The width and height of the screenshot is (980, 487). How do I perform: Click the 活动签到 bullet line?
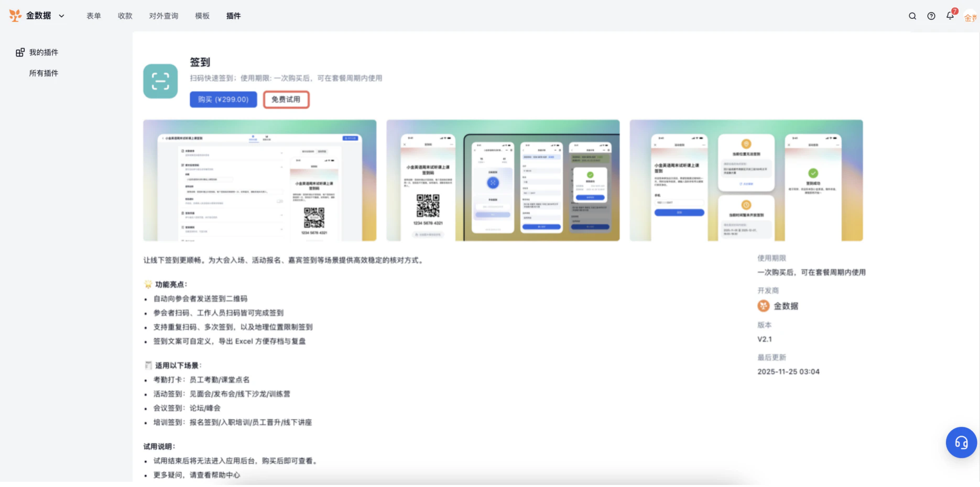222,394
